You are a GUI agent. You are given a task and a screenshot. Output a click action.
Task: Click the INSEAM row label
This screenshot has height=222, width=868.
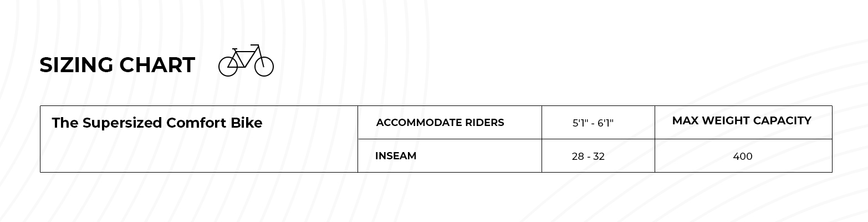396,156
